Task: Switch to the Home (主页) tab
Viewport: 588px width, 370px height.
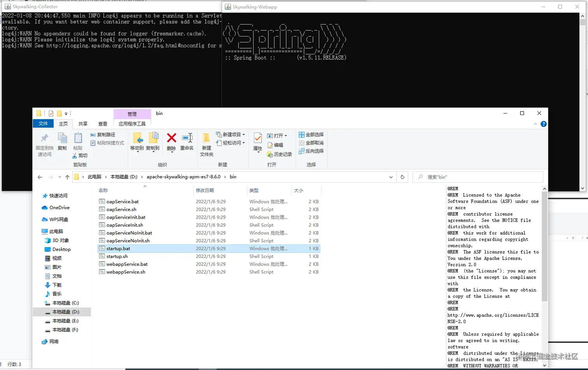Action: click(63, 124)
